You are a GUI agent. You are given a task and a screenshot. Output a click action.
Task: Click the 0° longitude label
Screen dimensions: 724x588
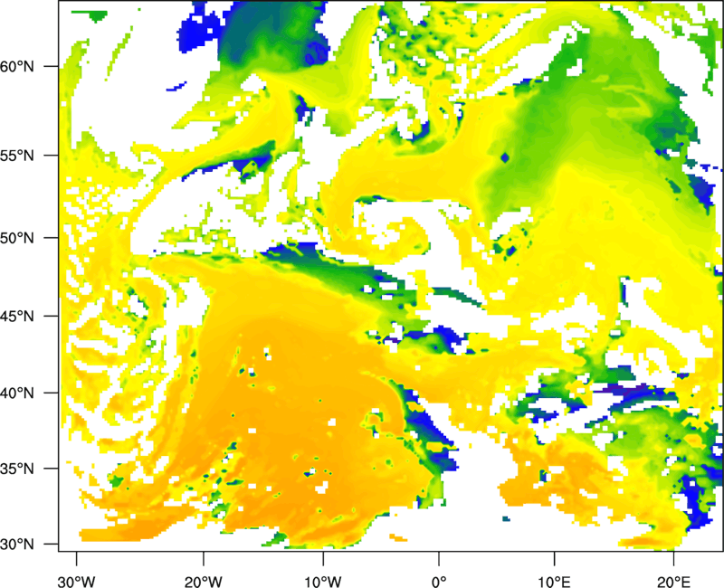click(x=439, y=582)
